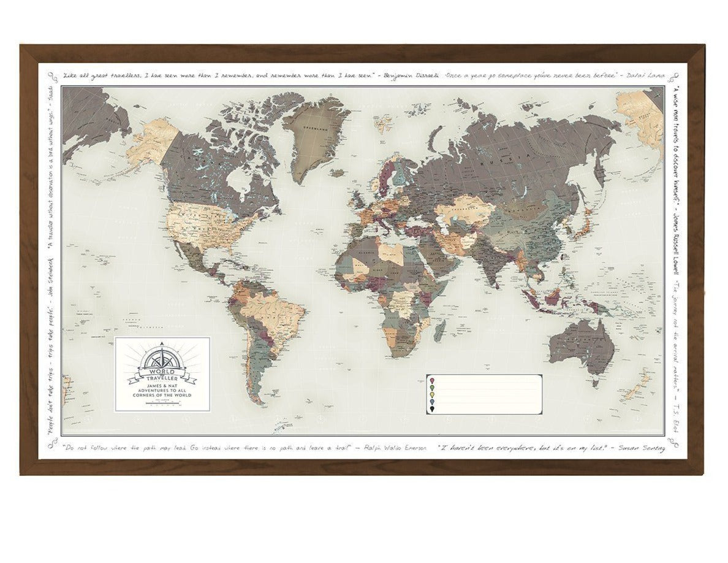Click the Ralph Waldo Emerson quote link
The image size is (728, 563).
(245, 448)
